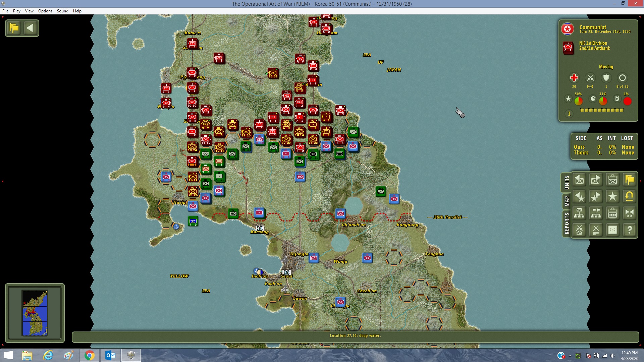
Task: Select the blue HQ unit north of the 38th Parallel
Action: [300, 177]
